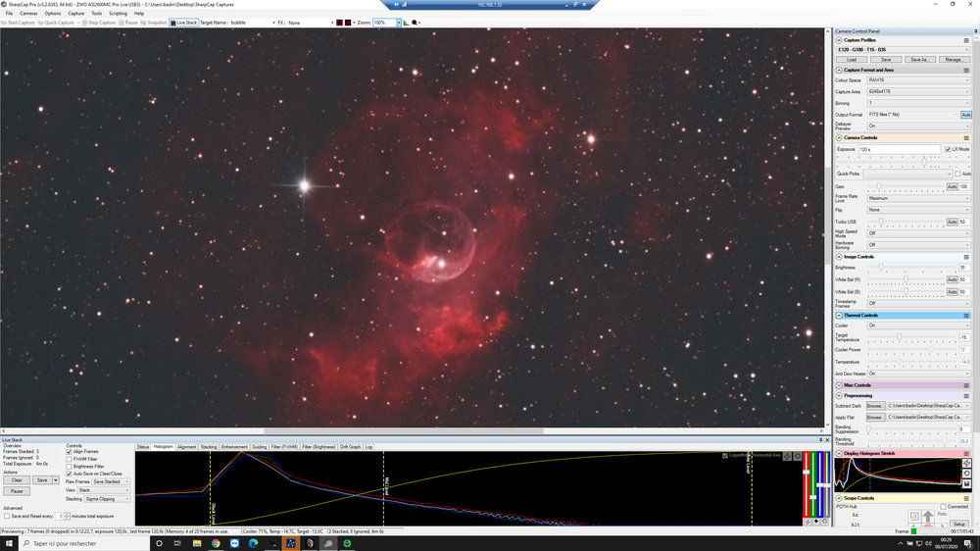
Task: Click Browse button for Subtract Dark
Action: [875, 406]
